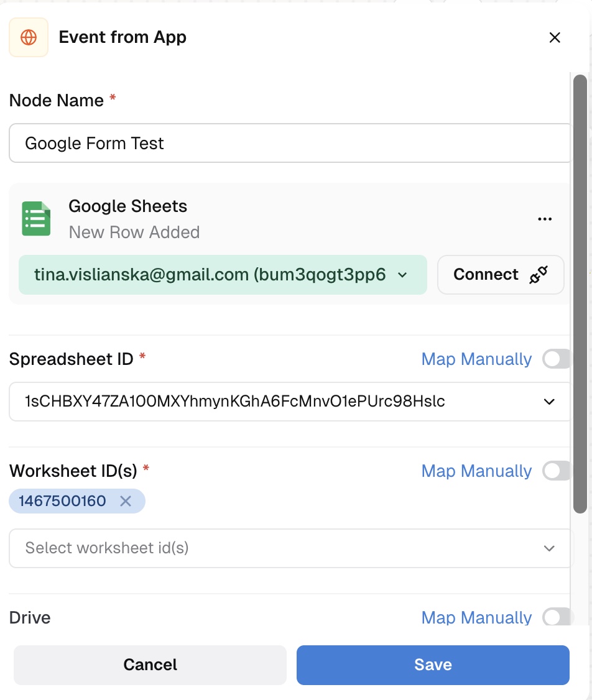592x700 pixels.
Task: Click the orange globe Event from App icon
Action: 29,37
